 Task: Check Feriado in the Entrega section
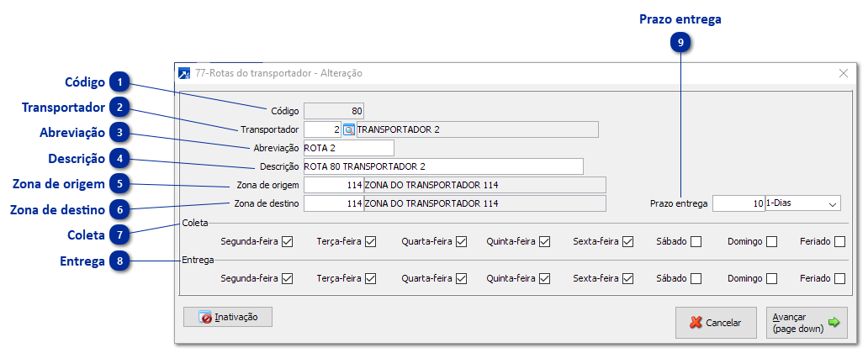pos(839,278)
